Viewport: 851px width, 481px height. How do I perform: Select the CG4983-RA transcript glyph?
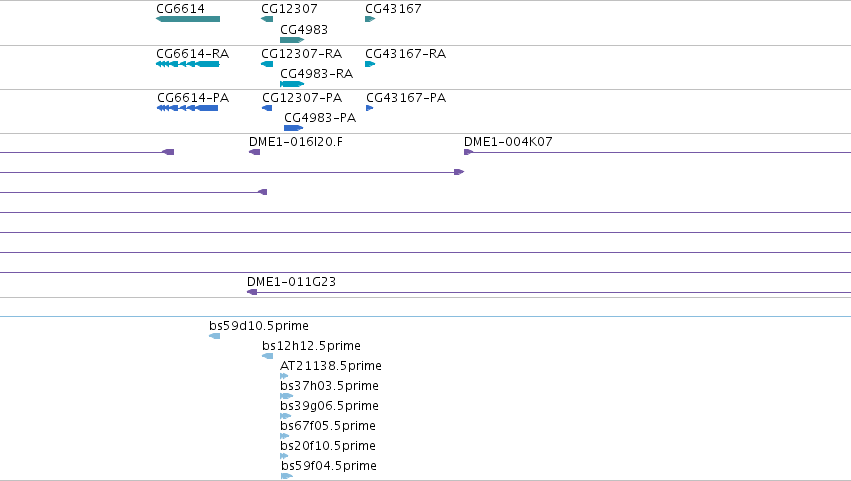[x=292, y=84]
